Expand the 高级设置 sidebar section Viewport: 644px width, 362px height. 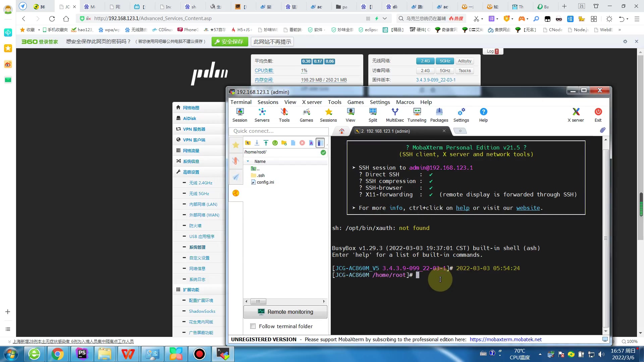(x=191, y=172)
